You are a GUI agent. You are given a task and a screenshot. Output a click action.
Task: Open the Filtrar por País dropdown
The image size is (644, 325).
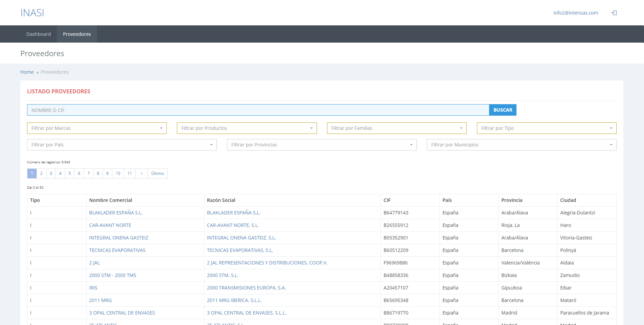point(122,145)
